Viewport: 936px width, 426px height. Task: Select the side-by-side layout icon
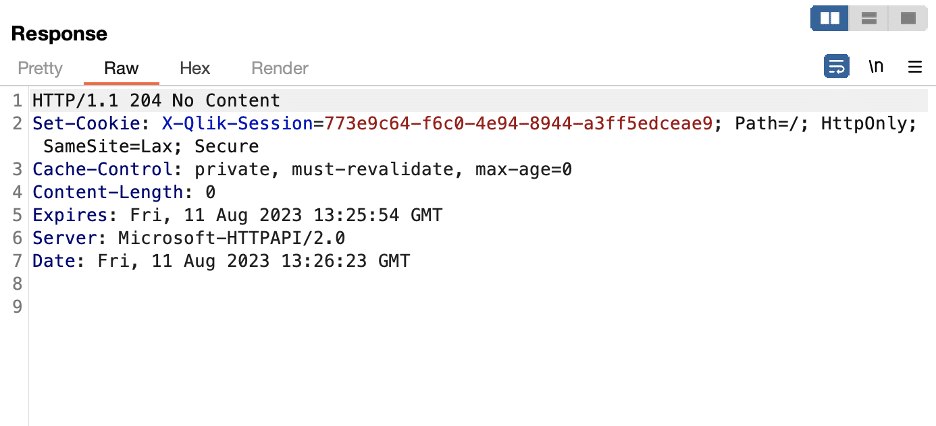tap(829, 18)
